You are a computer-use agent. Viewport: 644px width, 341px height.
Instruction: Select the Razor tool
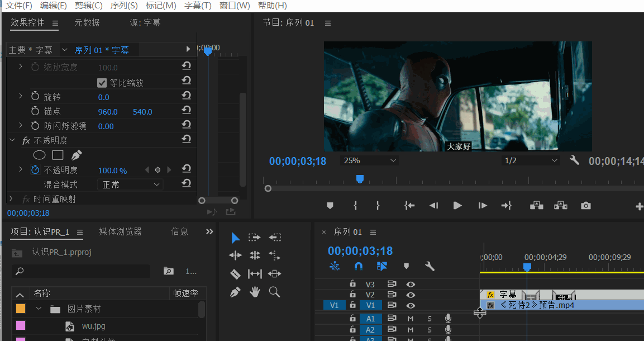235,273
